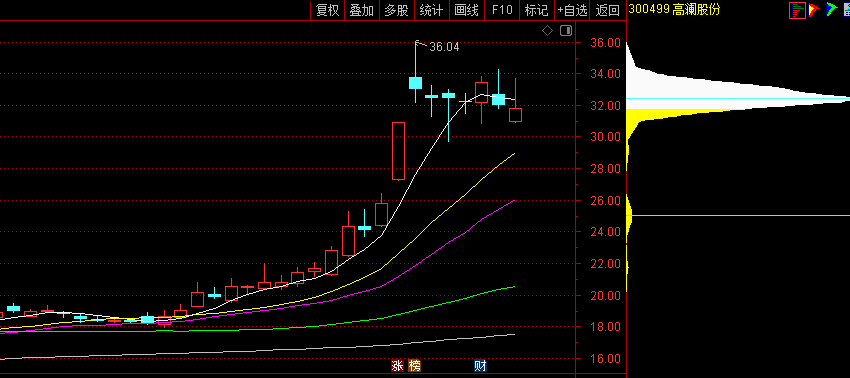
Task: Click the last red candlestick on chart
Action: (x=516, y=114)
